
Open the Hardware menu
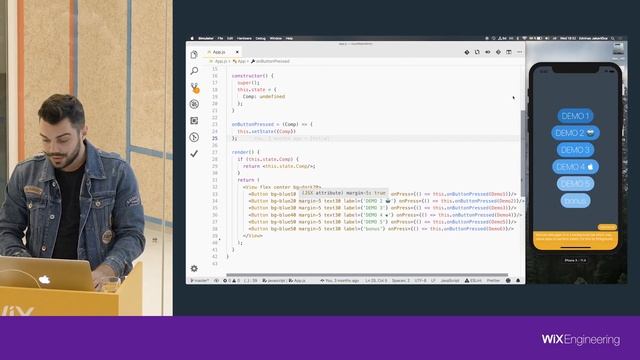[x=244, y=38]
